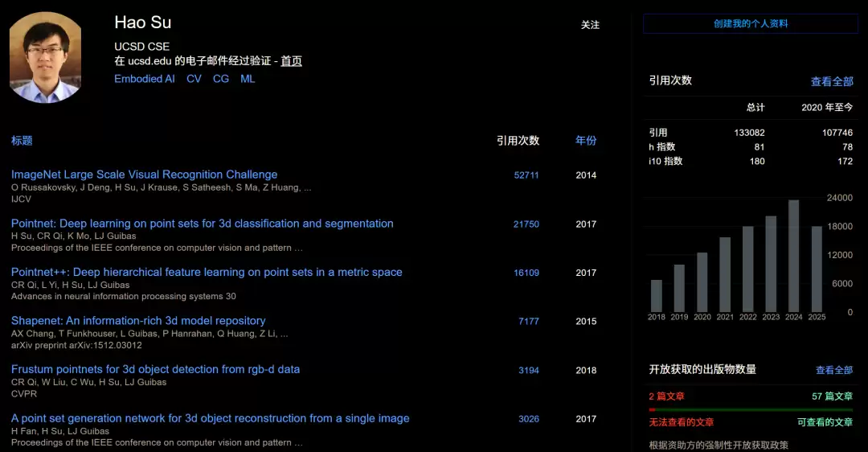The image size is (868, 452).
Task: Open the point set generation network paper
Action: 211,418
